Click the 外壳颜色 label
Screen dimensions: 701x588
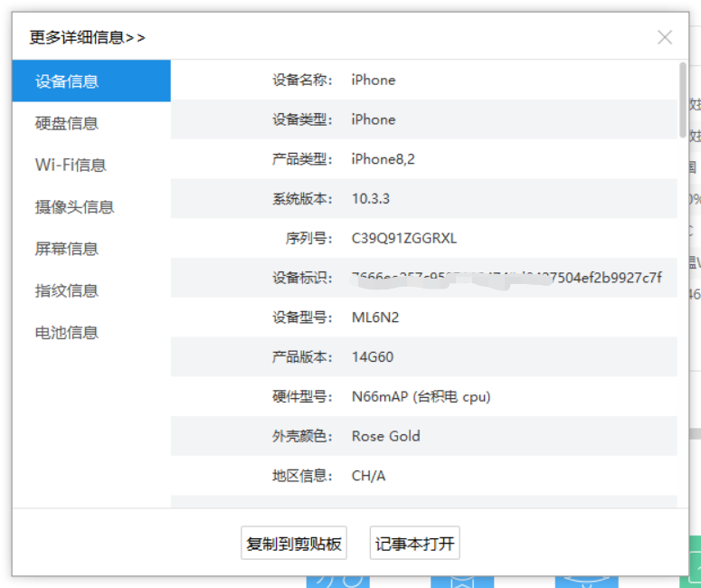(302, 436)
